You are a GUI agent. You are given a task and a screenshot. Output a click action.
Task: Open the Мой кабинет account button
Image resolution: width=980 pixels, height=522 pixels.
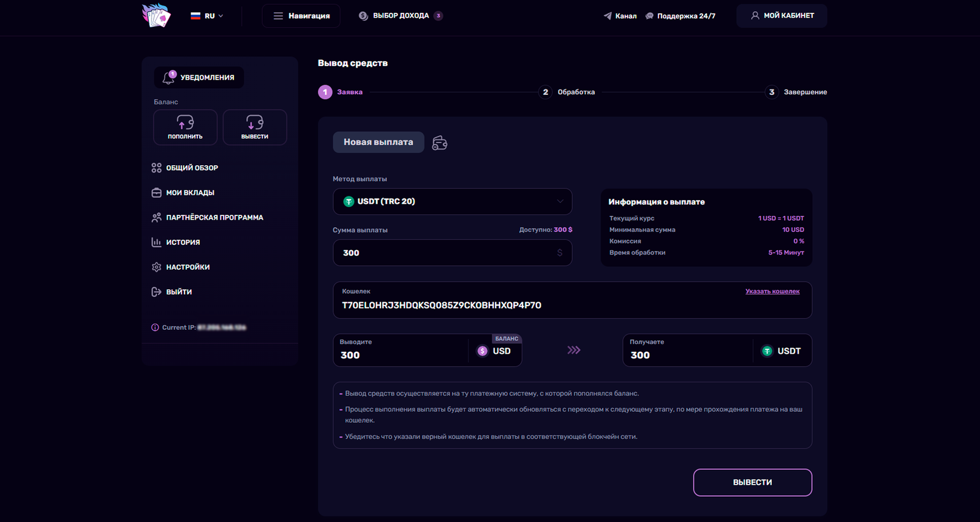pyautogui.click(x=782, y=16)
